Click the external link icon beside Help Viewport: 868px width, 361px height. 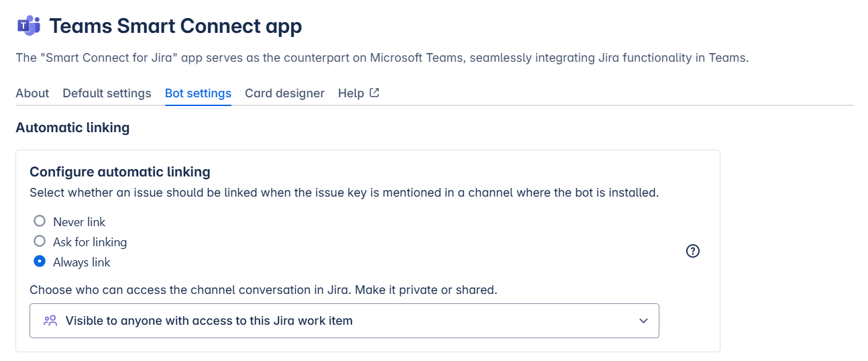click(x=375, y=93)
